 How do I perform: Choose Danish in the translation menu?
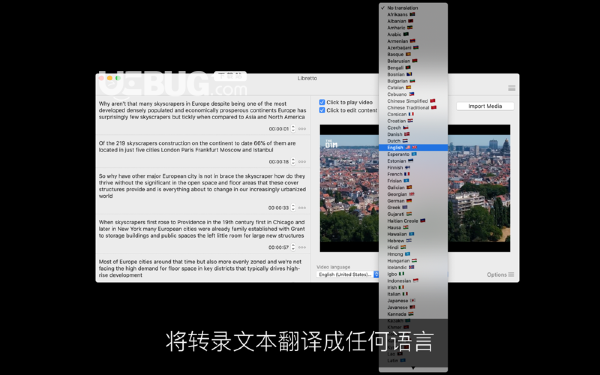pos(413,134)
